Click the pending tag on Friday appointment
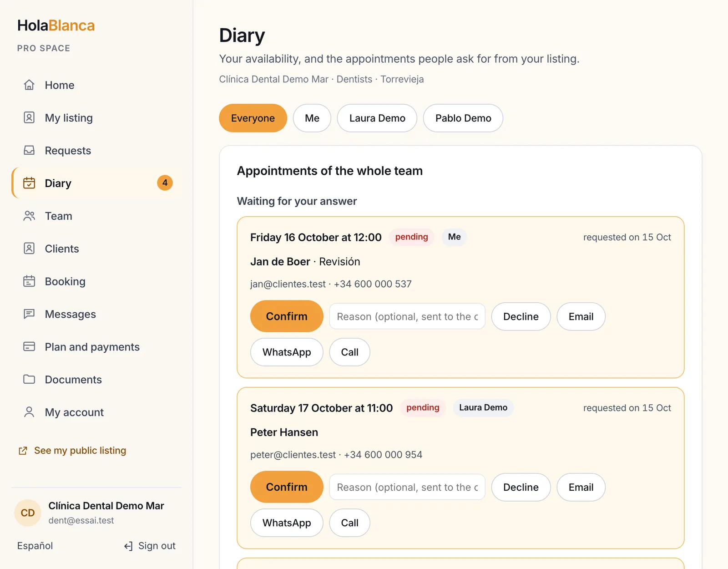Screen dimensions: 728x569 click(411, 237)
